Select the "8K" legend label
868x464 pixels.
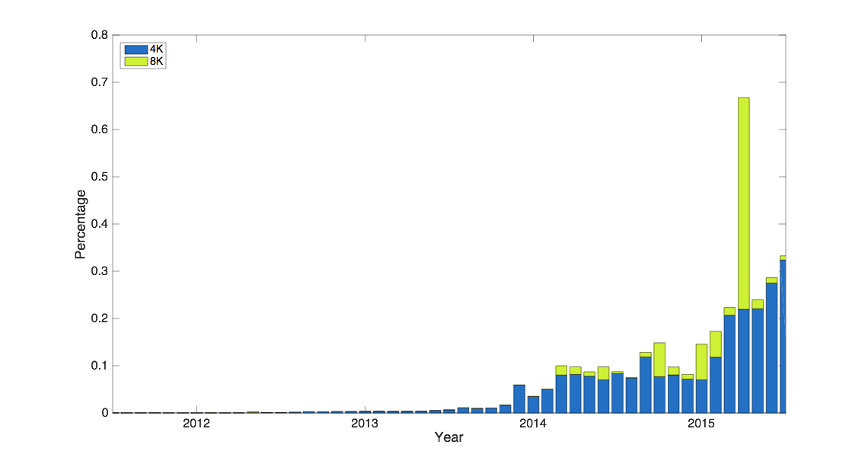(156, 62)
